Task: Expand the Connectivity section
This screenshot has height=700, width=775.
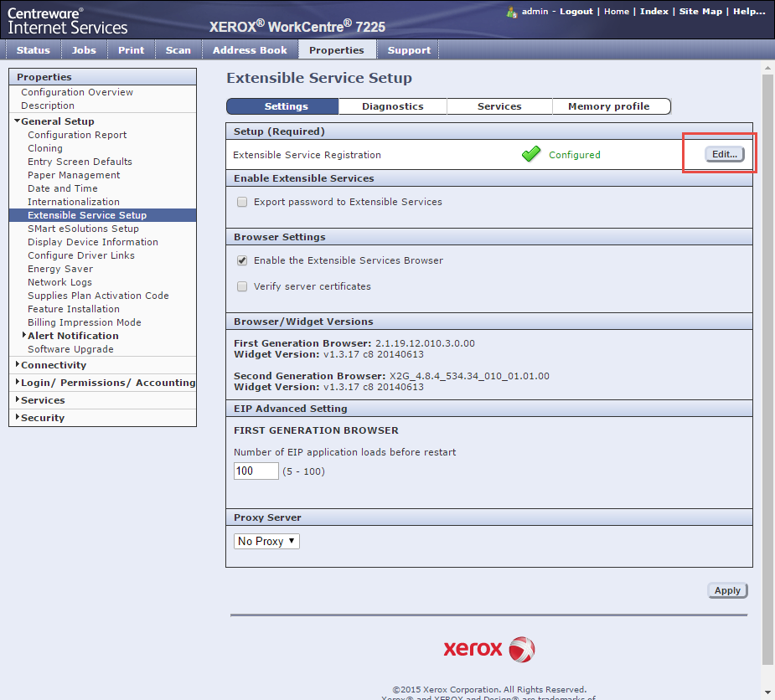Action: pos(54,365)
